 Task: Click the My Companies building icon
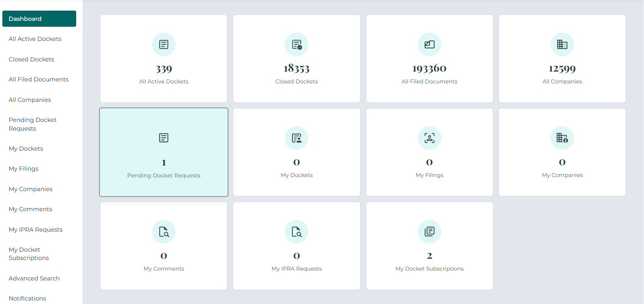point(562,138)
